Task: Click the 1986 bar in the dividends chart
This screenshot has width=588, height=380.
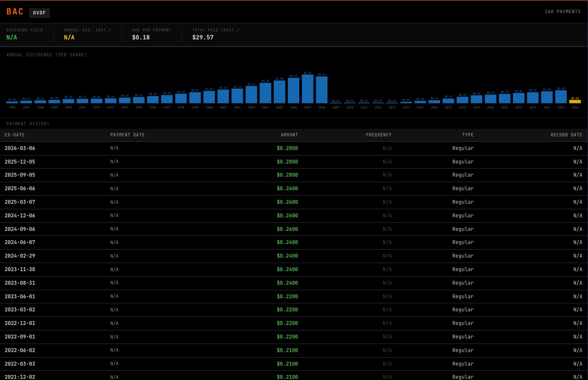Action: [x=12, y=103]
